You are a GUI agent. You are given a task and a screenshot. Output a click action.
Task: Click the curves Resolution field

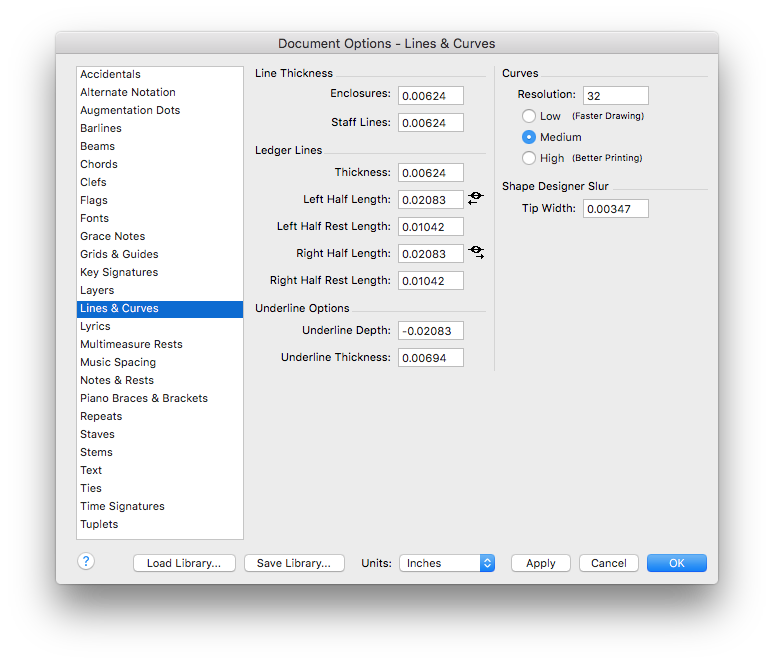pyautogui.click(x=616, y=96)
